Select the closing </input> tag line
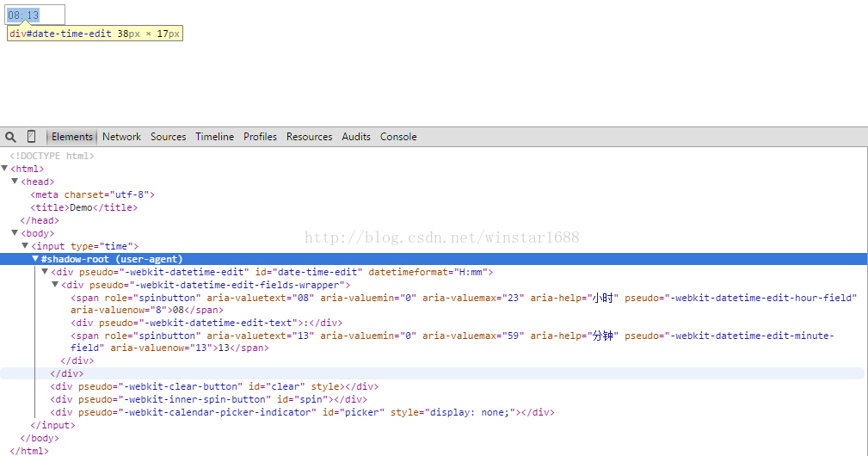Screen dimensions: 868x456 point(53,425)
